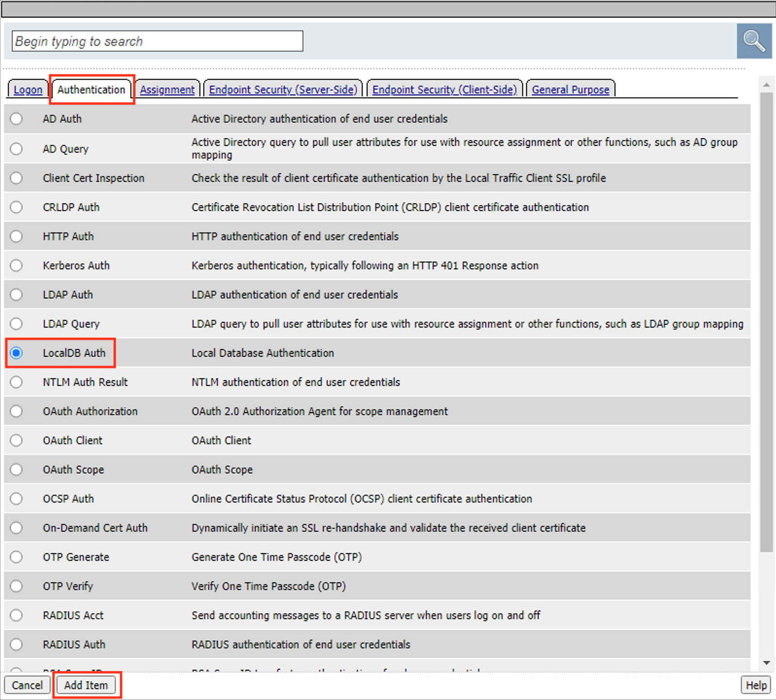Select the AD Query radio button
Screen dimensions: 776x700
17,149
